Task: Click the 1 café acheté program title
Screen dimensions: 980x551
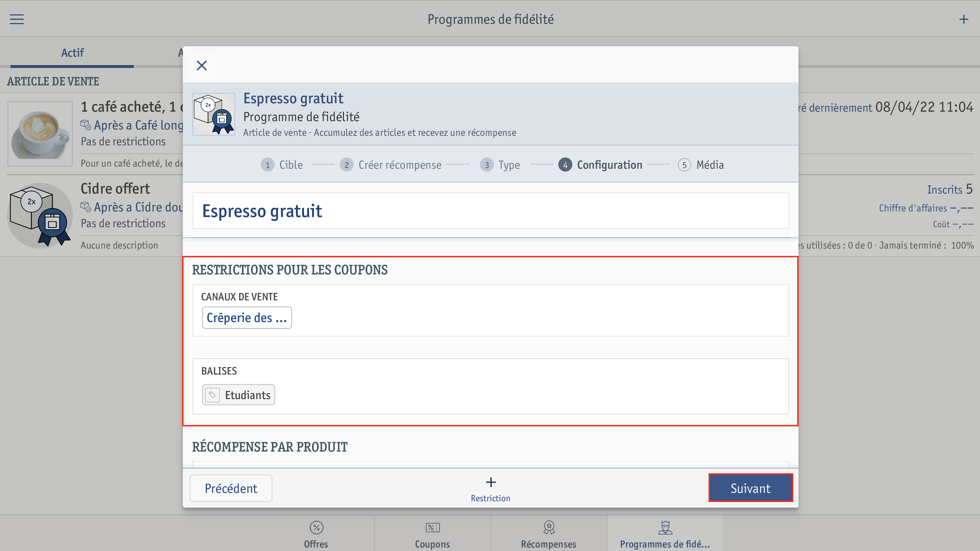Action: pyautogui.click(x=132, y=107)
